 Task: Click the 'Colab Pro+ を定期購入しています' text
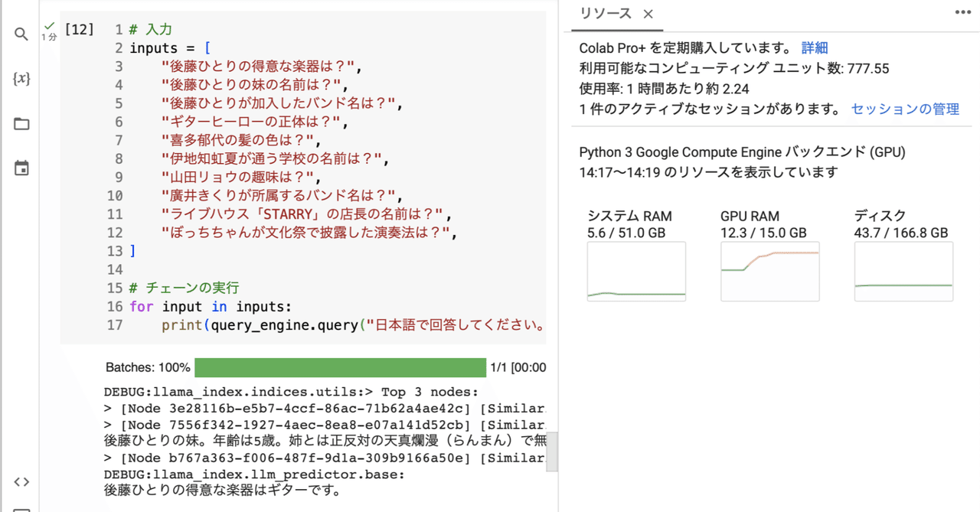click(x=686, y=48)
